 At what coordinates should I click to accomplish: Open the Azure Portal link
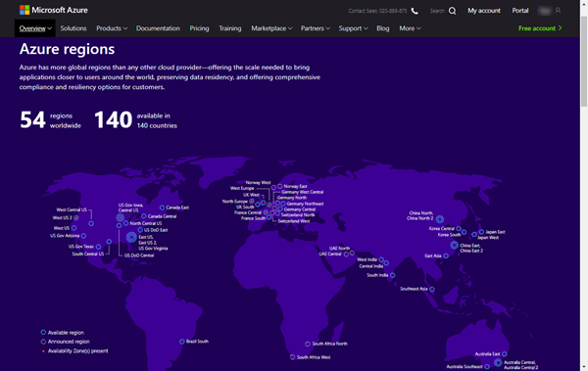(520, 11)
